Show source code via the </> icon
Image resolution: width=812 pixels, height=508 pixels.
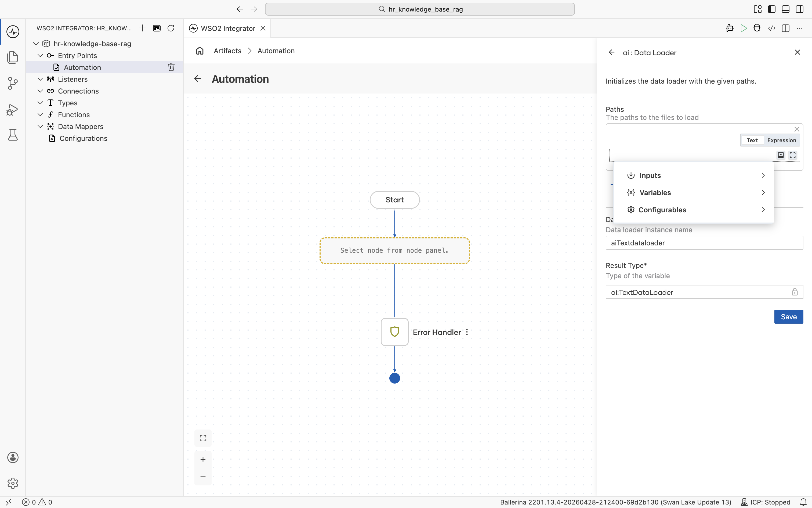pyautogui.click(x=771, y=28)
